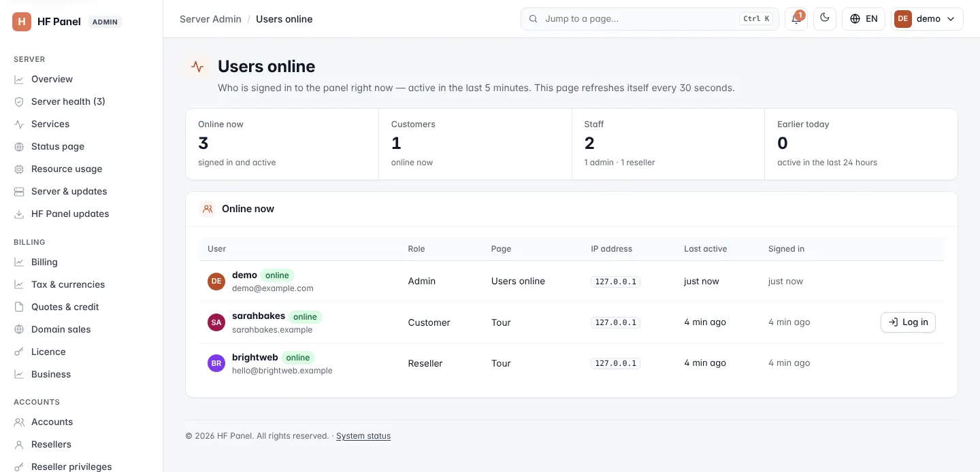Click the Customers stat card

475,144
